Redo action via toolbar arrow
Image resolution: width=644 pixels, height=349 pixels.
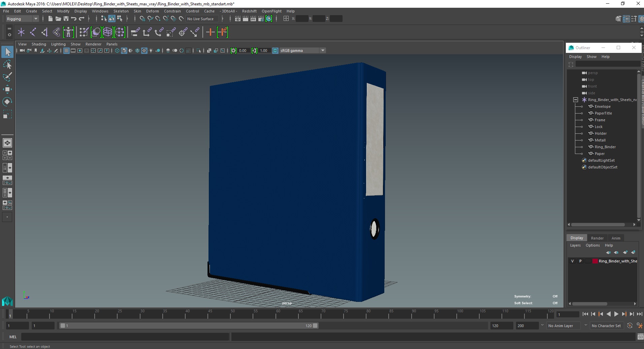click(x=82, y=19)
